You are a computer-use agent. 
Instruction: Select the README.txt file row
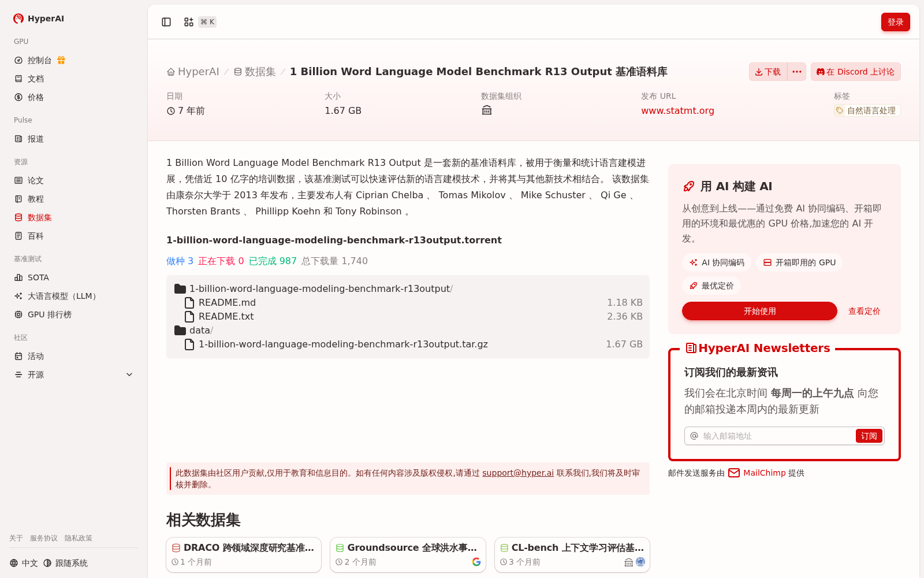(408, 316)
